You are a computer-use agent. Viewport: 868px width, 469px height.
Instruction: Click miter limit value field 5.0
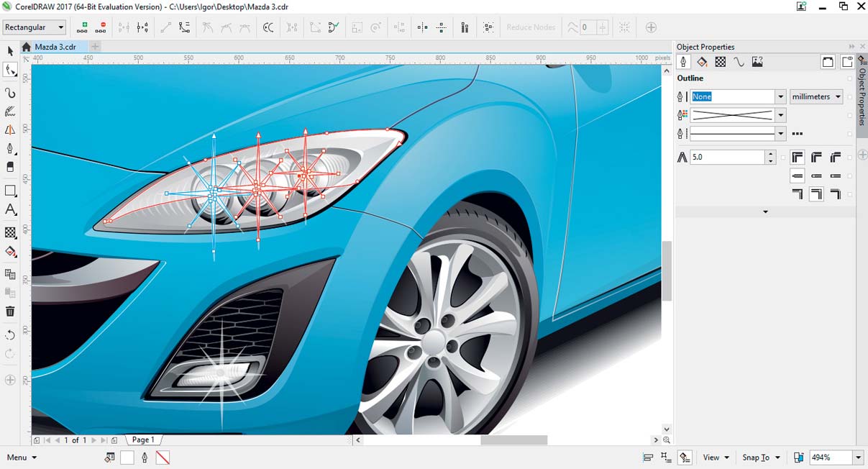coord(727,157)
